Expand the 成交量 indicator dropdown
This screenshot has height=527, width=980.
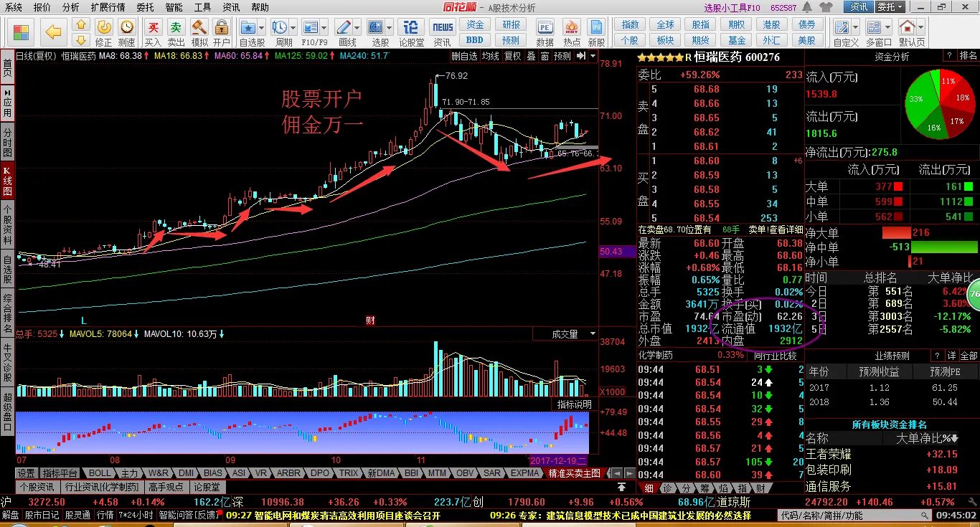click(x=593, y=333)
